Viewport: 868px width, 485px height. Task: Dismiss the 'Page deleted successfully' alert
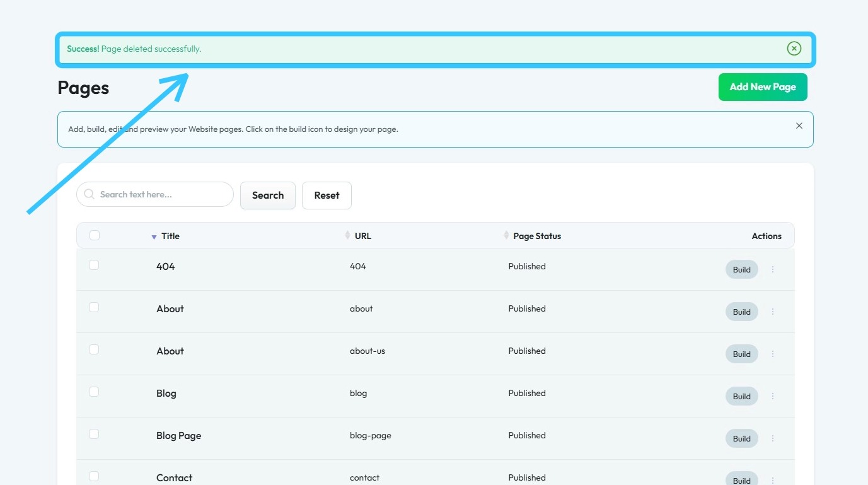point(794,49)
